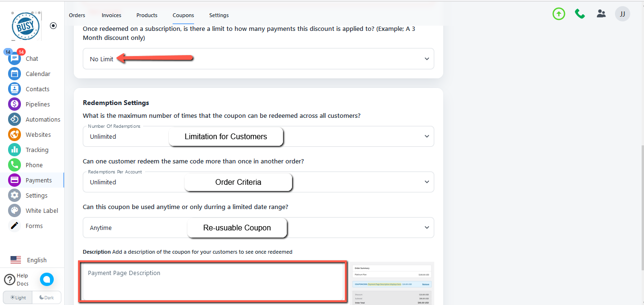This screenshot has width=644, height=305.
Task: Click the green upload arrow icon
Action: (x=558, y=14)
